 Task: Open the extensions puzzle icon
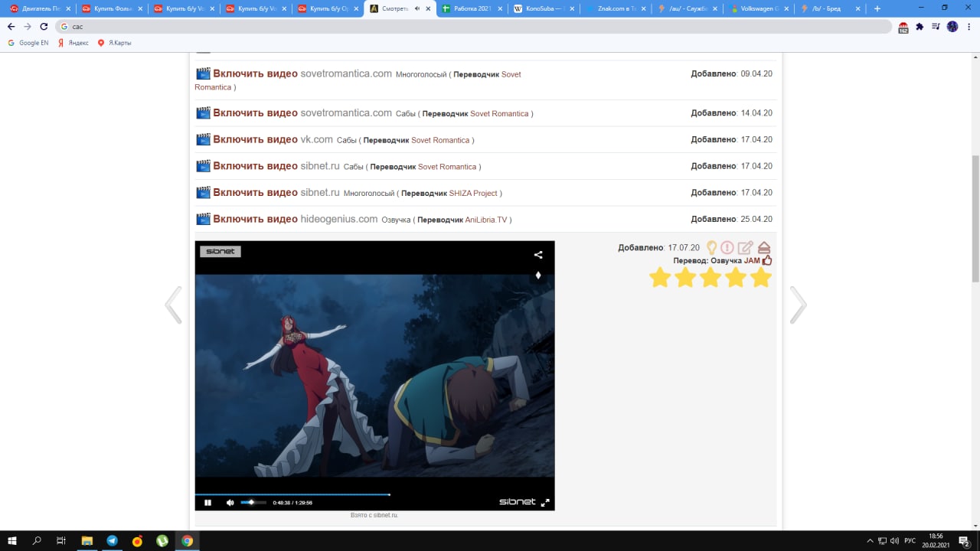tap(920, 26)
